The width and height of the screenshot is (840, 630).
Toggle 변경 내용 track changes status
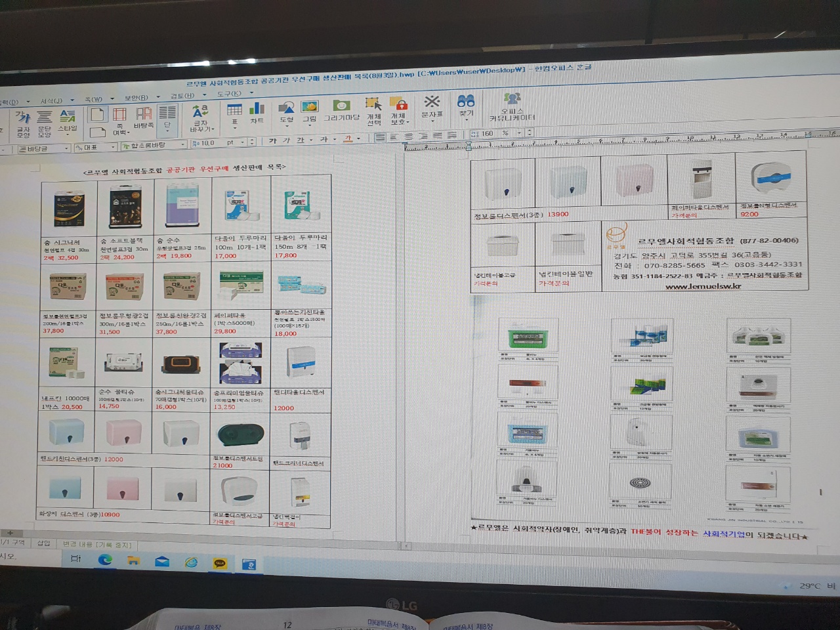[x=97, y=545]
